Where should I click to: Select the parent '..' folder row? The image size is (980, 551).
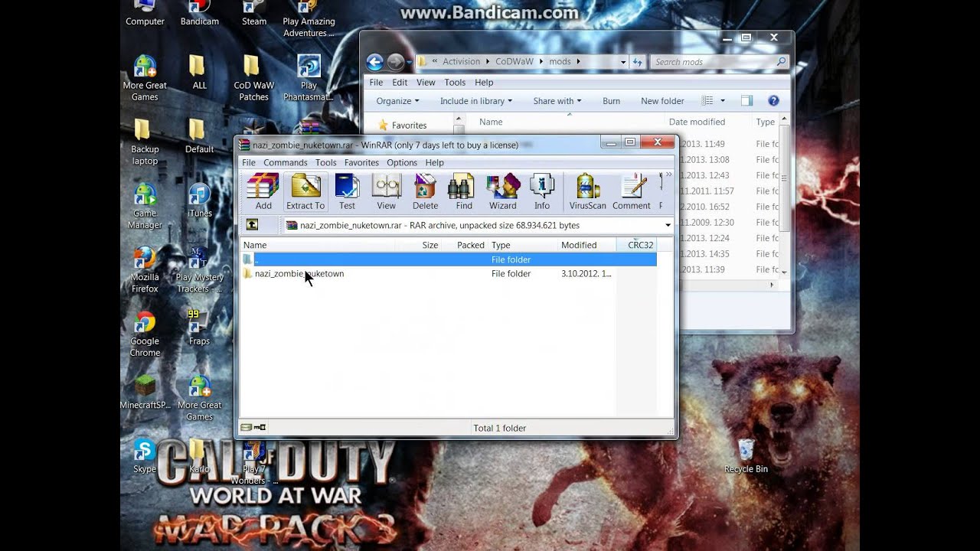coord(449,259)
